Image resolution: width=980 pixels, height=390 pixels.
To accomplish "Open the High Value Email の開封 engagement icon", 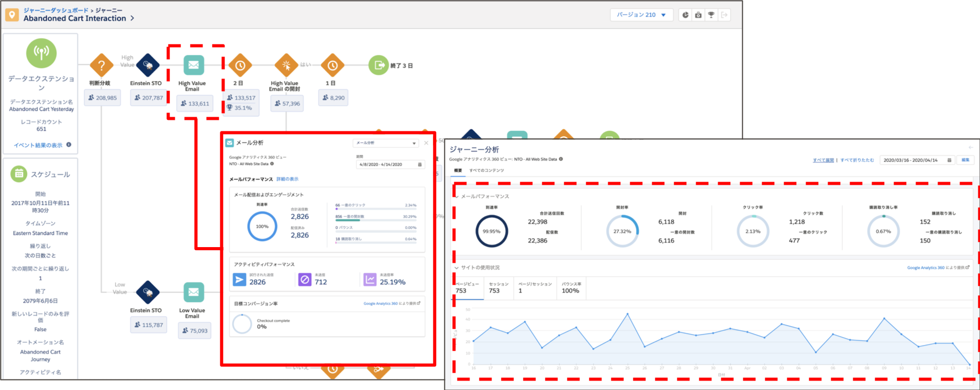I will click(x=286, y=65).
